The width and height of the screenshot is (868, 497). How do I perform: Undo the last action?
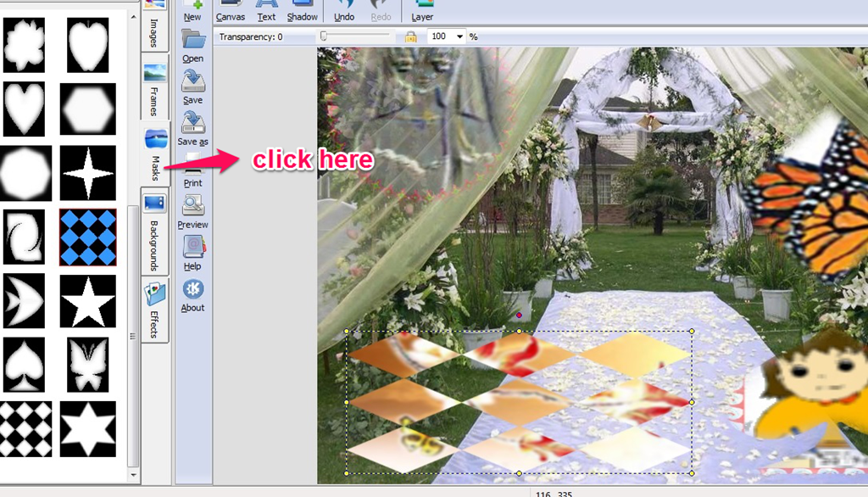[x=344, y=11]
